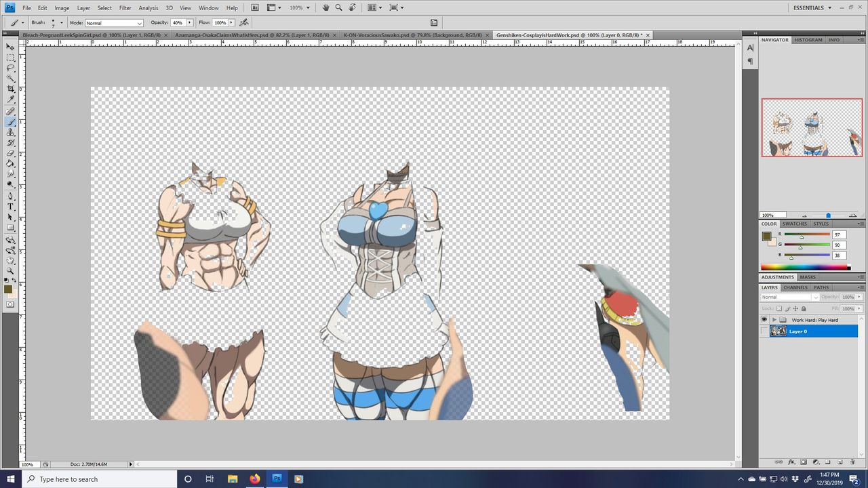Open layer Opacity arrow in Layers panel

(x=861, y=297)
